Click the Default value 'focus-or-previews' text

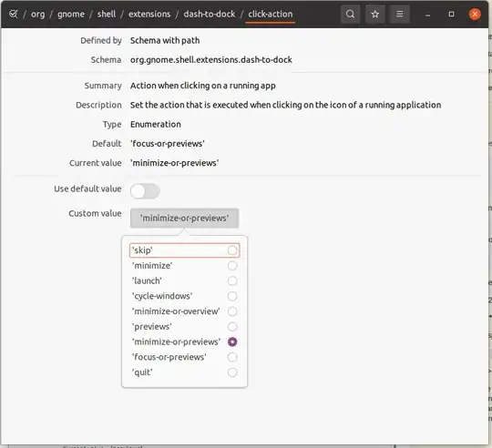(x=168, y=144)
